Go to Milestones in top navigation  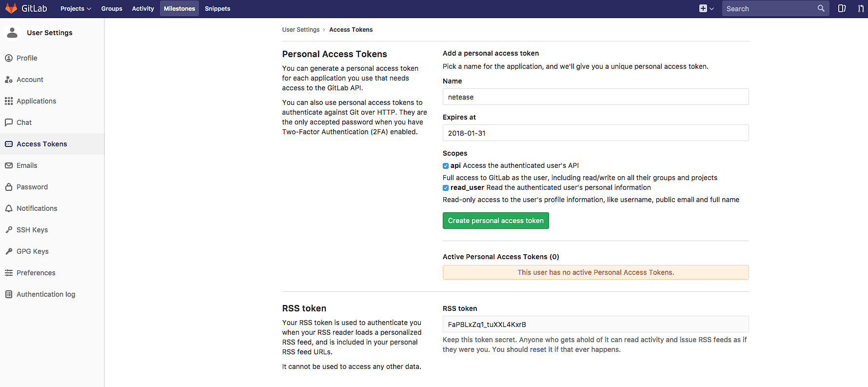pyautogui.click(x=179, y=9)
